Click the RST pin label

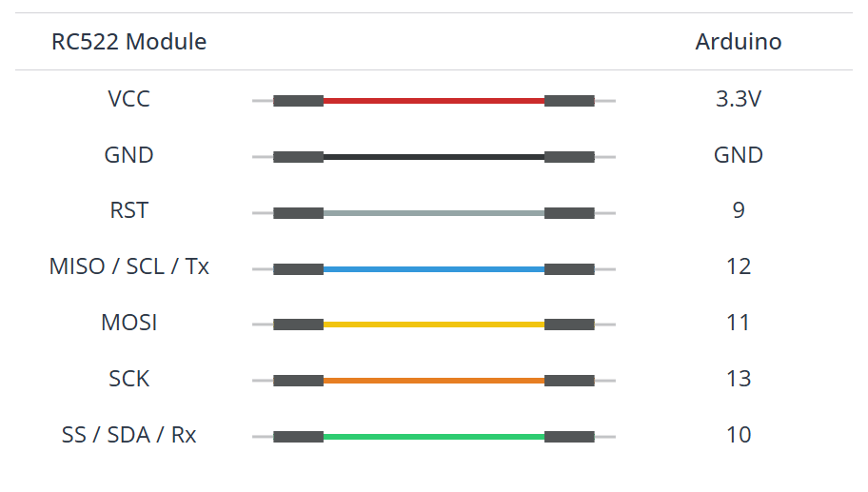point(128,211)
